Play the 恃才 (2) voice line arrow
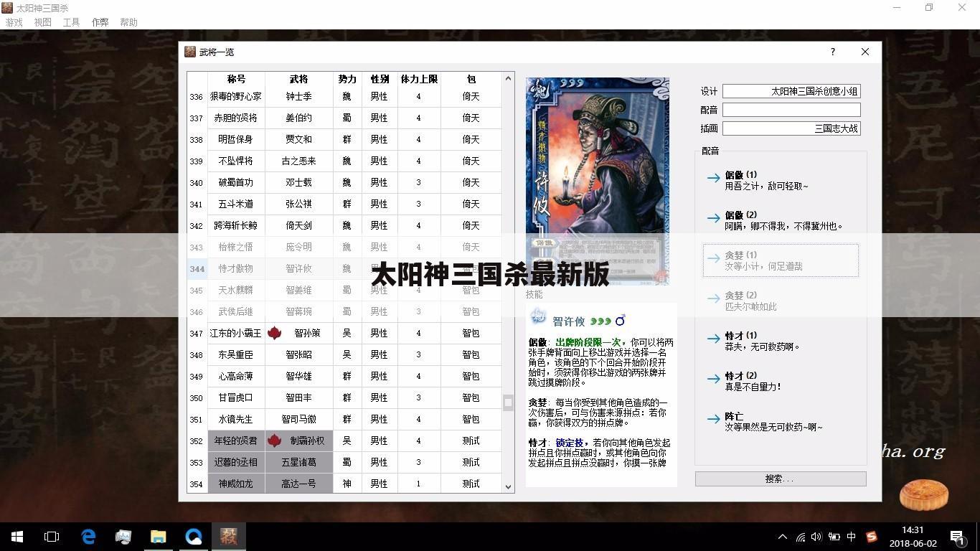This screenshot has width=980, height=551. pyautogui.click(x=713, y=379)
